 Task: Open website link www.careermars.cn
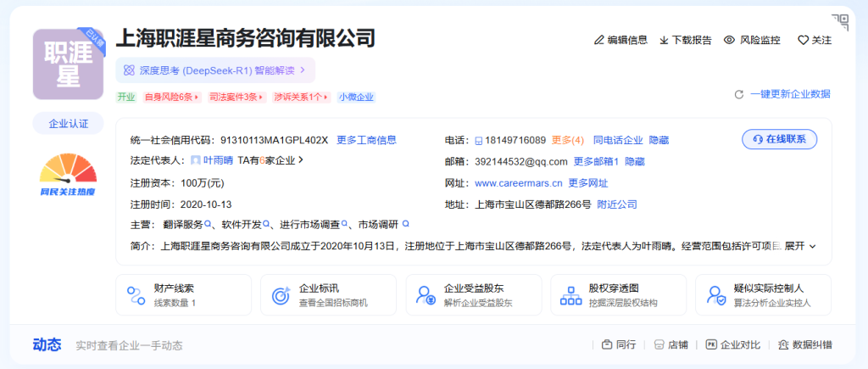[x=518, y=182]
